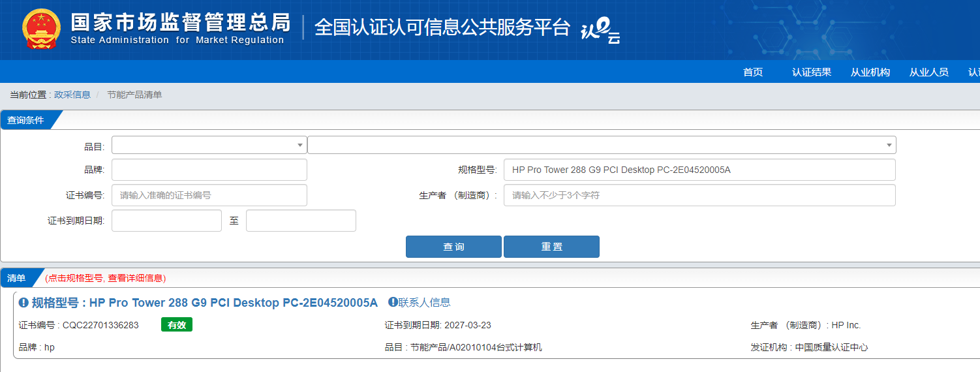The width and height of the screenshot is (980, 372).
Task: Focus the 证书编号 input field
Action: click(209, 195)
